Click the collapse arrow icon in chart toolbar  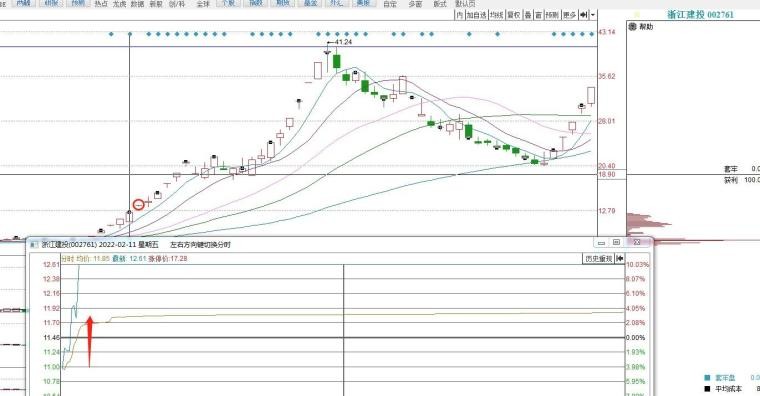click(584, 15)
